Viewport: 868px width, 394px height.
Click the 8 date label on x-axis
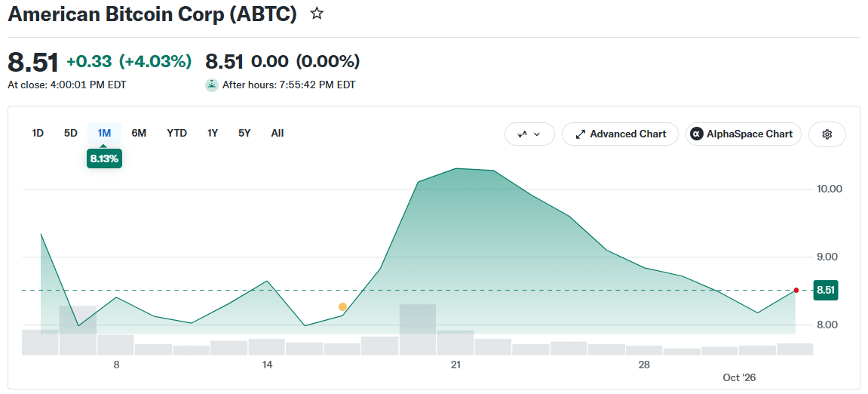click(116, 365)
